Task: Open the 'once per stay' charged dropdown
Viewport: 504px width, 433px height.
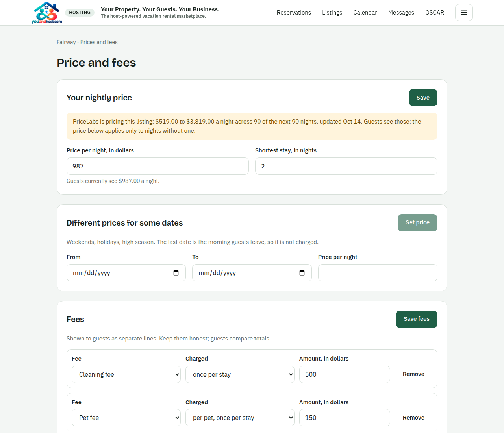Action: click(240, 374)
